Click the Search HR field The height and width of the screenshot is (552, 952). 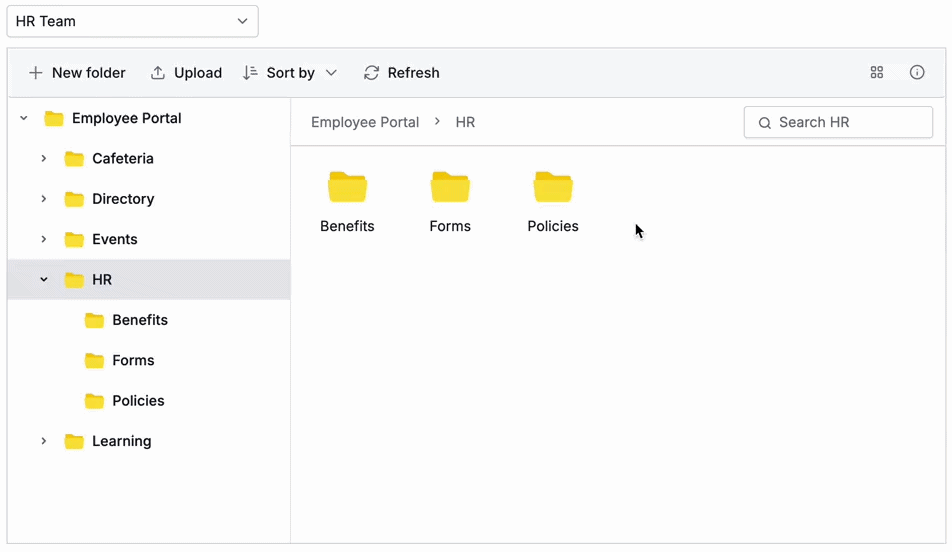point(838,122)
